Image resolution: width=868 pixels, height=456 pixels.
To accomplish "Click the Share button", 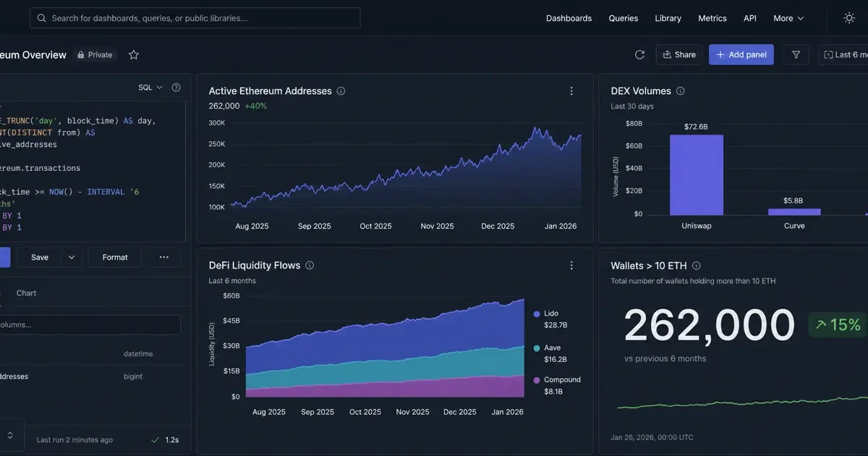I will (x=679, y=54).
